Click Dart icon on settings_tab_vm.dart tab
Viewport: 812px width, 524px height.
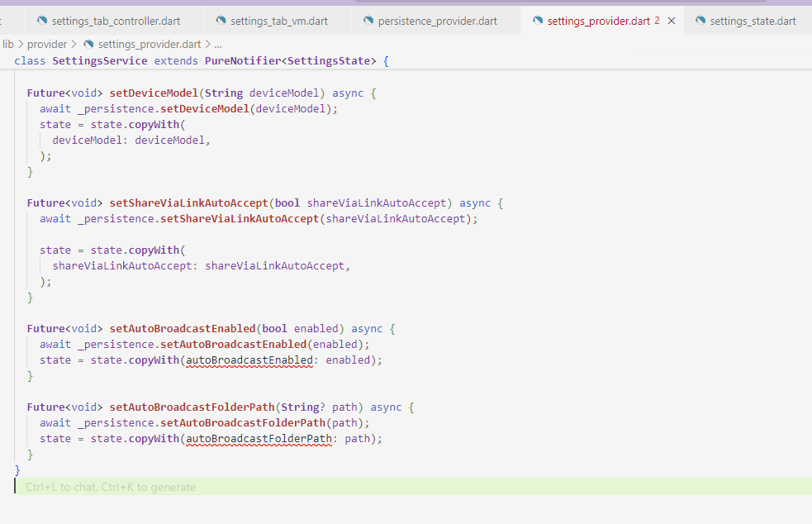pos(221,20)
